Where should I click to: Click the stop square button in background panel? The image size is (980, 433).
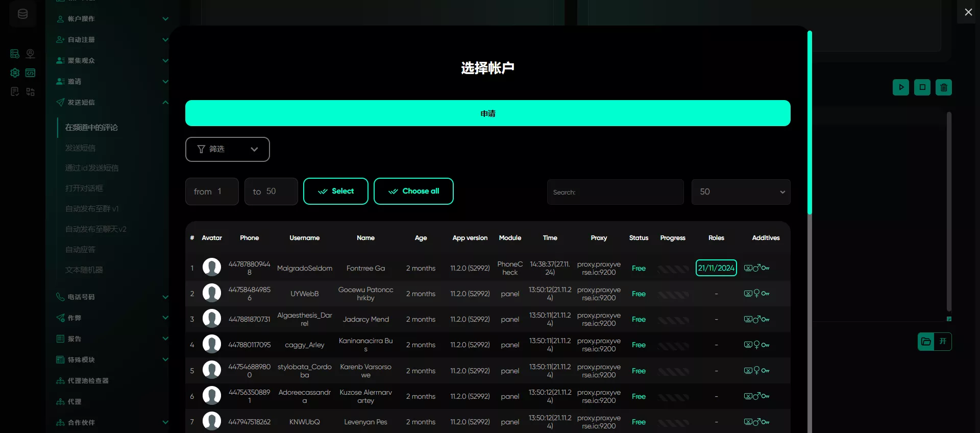pos(922,87)
